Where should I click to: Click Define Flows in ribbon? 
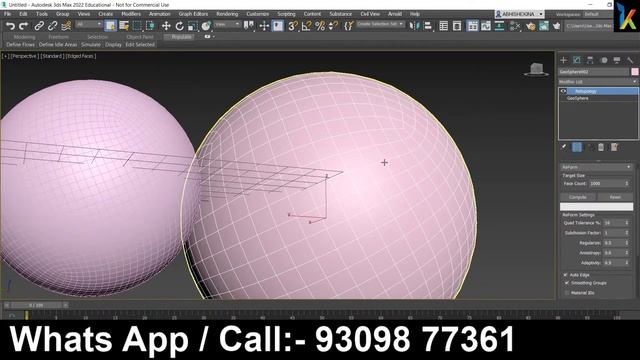pos(20,44)
